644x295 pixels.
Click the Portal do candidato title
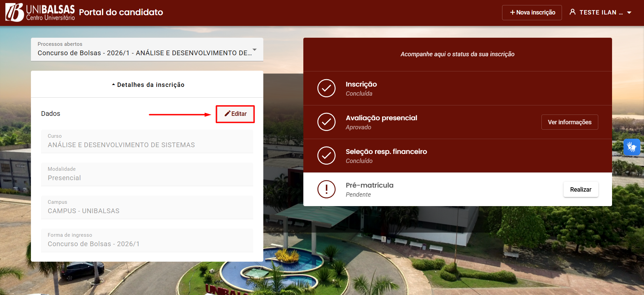[121, 12]
